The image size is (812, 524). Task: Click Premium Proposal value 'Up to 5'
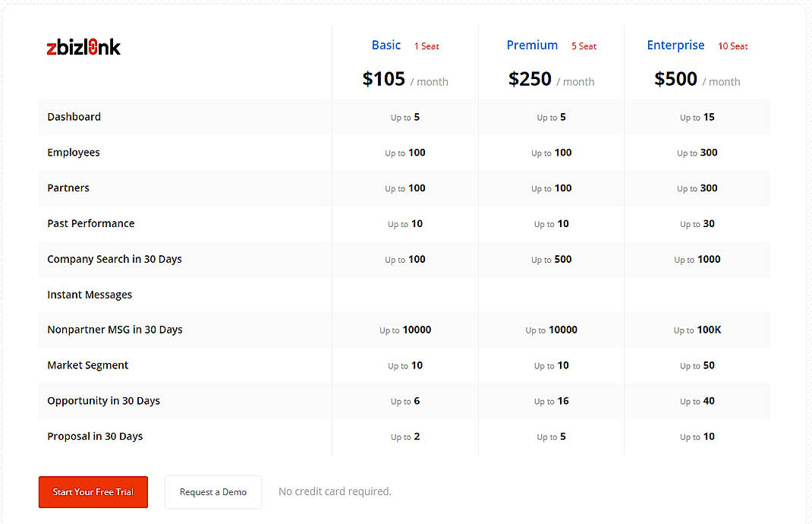[x=551, y=437]
